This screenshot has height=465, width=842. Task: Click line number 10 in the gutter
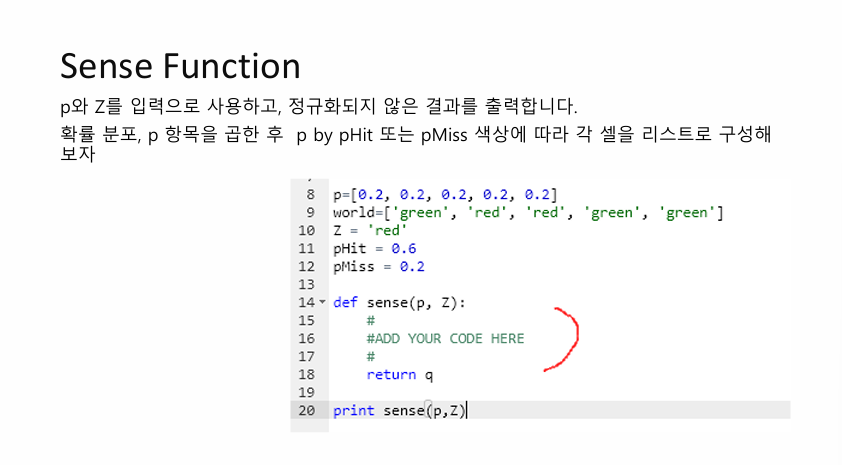click(307, 230)
